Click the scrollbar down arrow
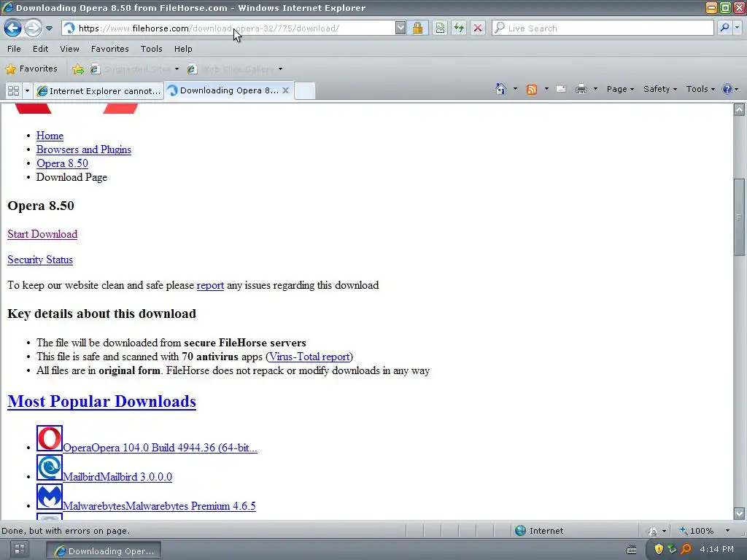 click(x=740, y=513)
